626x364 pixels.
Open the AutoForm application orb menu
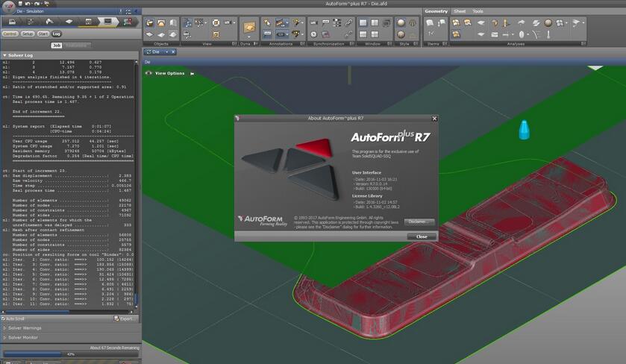(8, 6)
